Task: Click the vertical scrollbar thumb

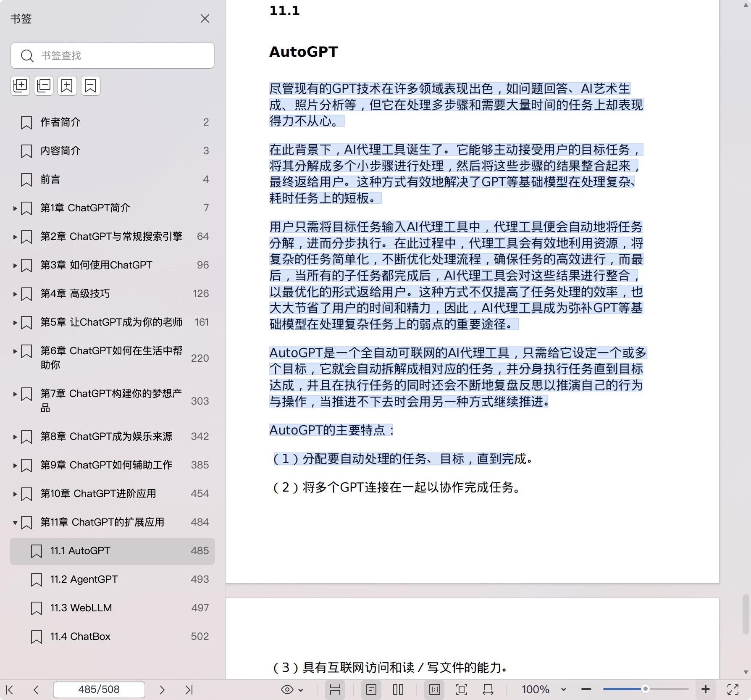Action: point(746,614)
